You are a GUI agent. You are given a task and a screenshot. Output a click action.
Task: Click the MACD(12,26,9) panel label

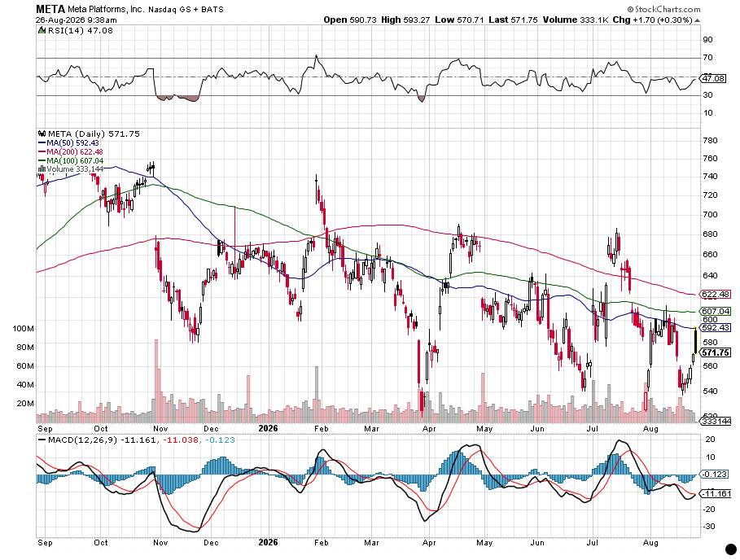point(82,440)
